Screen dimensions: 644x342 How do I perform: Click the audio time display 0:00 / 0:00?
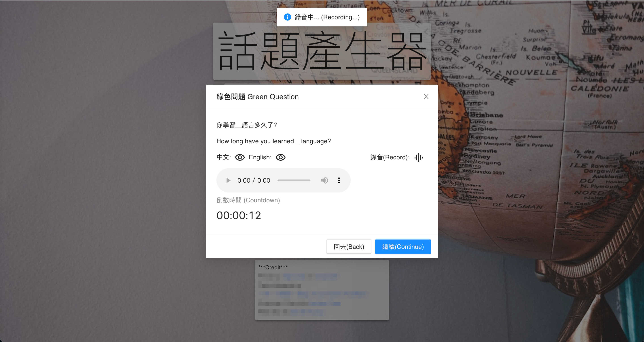[x=254, y=180]
